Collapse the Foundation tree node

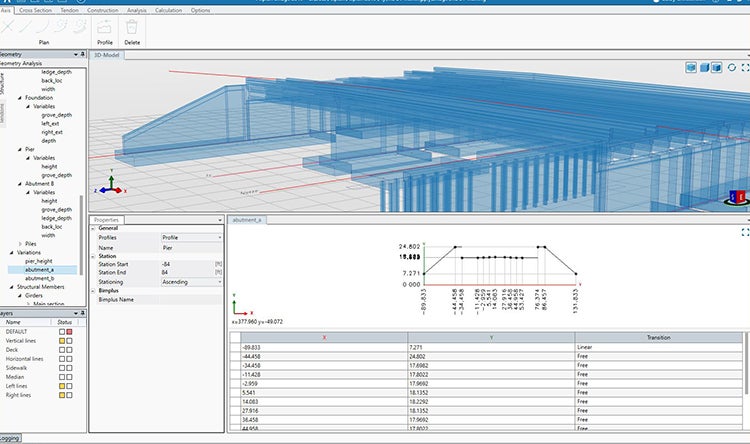pos(20,98)
